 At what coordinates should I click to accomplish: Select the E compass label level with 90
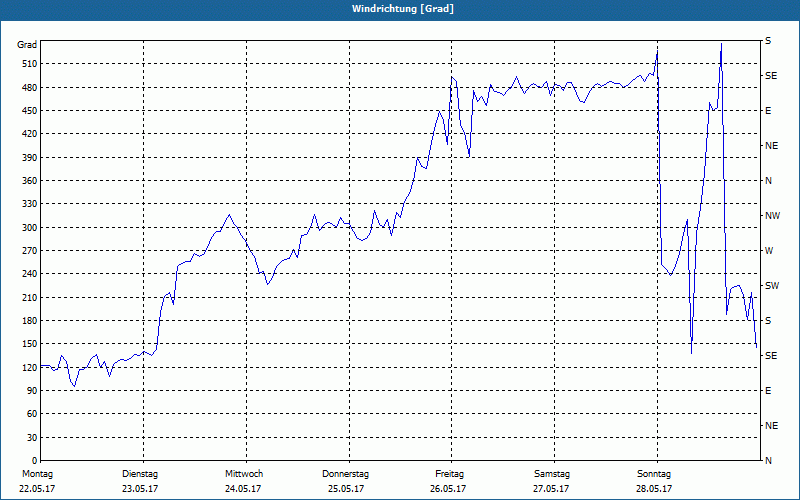click(768, 391)
